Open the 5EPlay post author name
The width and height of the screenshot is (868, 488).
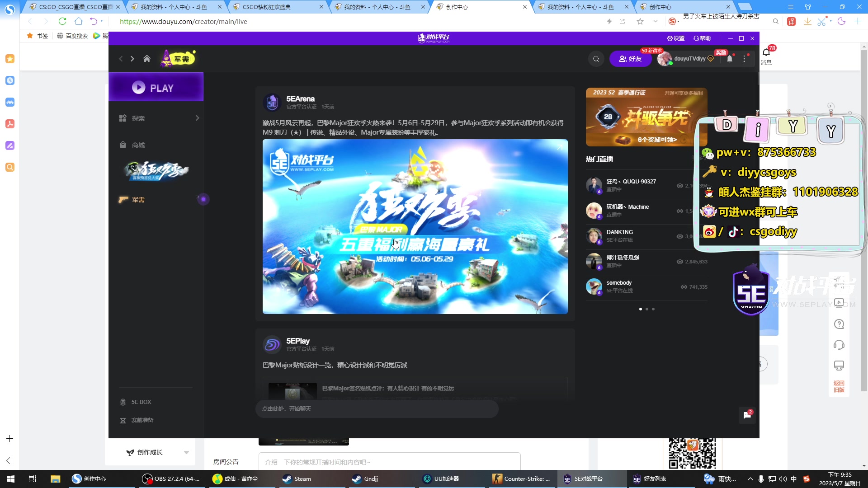(x=298, y=341)
